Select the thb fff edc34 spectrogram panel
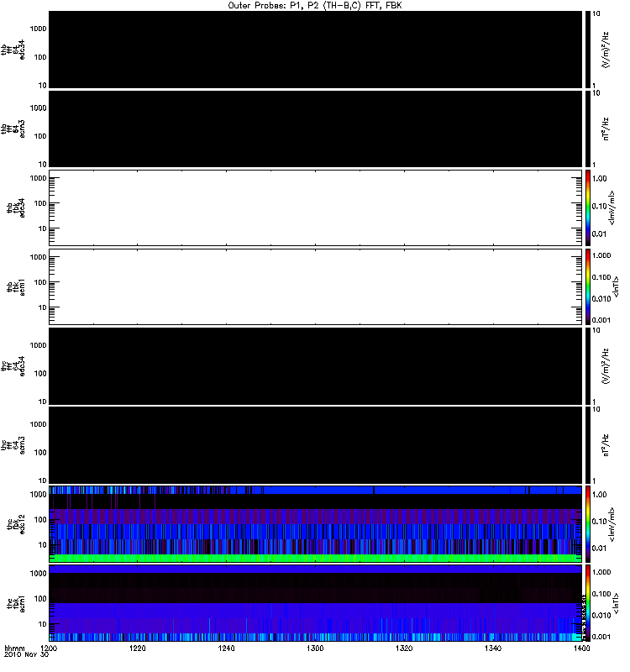The height and width of the screenshot is (672, 630). click(x=315, y=50)
